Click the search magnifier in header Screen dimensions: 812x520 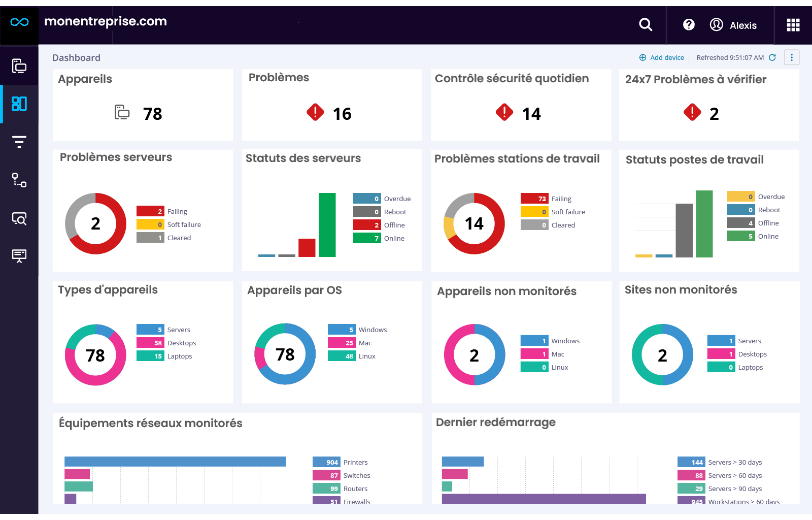[x=645, y=24]
